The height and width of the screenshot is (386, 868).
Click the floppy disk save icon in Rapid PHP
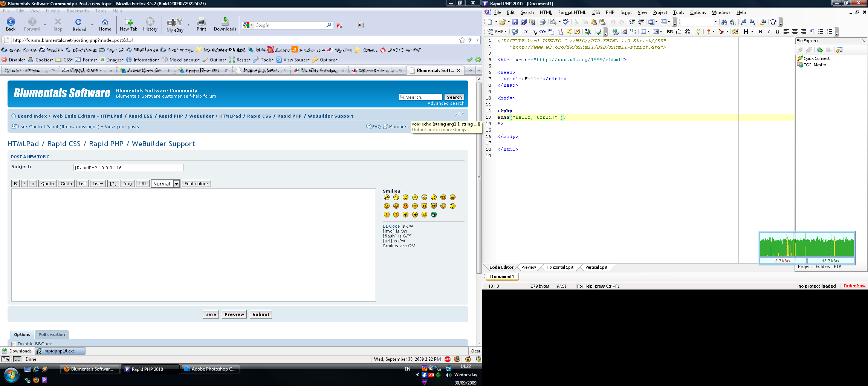[x=515, y=22]
